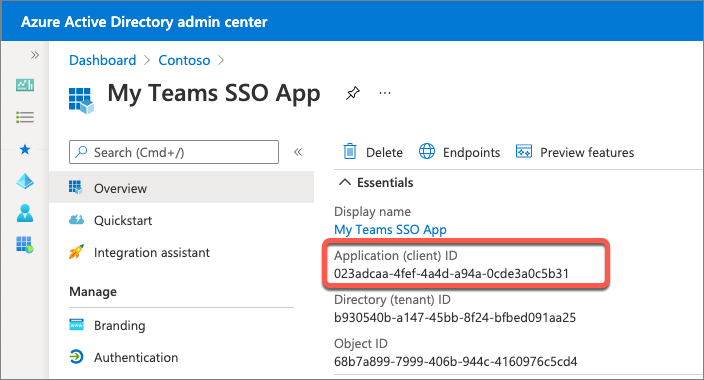Open Preview features
This screenshot has height=380, width=704.
(x=575, y=152)
